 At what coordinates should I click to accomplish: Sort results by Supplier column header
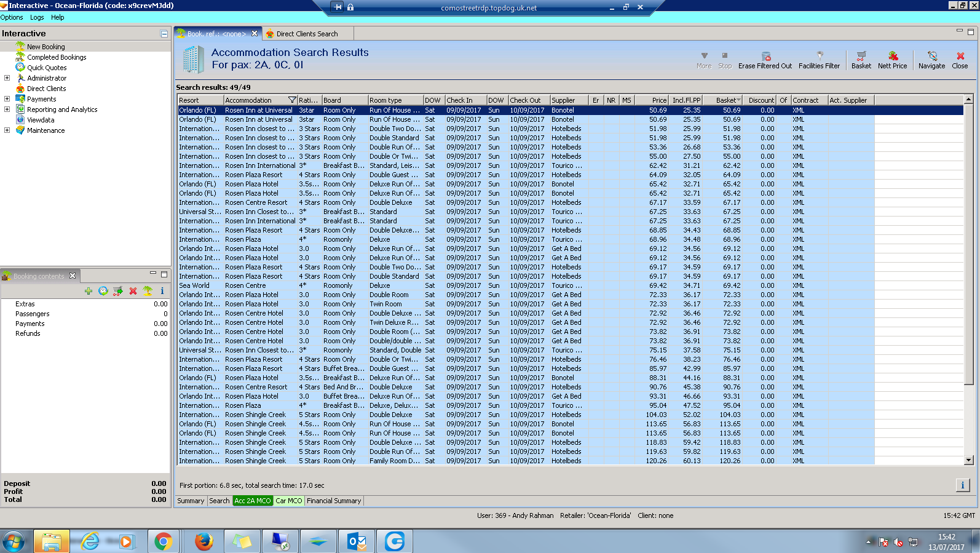click(x=569, y=100)
